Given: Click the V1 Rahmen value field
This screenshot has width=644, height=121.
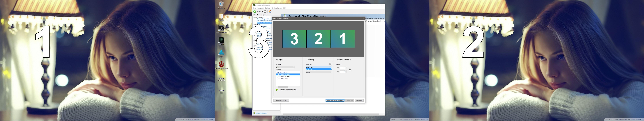Looking at the screenshot, I should pos(343,68).
